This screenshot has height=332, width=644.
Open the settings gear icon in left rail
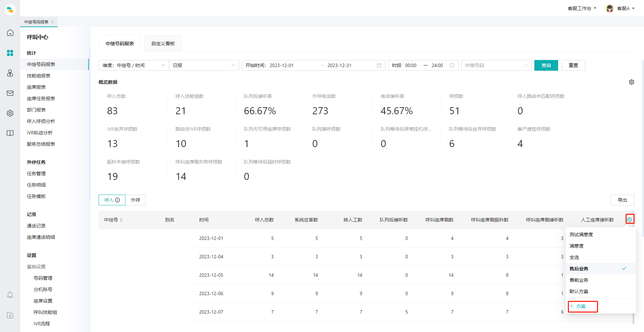click(x=10, y=113)
